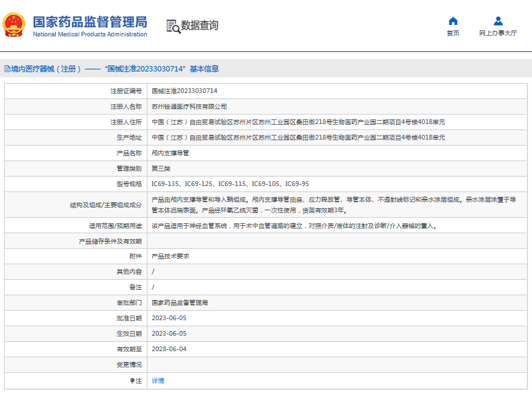The height and width of the screenshot is (393, 532).
Task: Click the 其他内容 label
Action: (x=129, y=272)
